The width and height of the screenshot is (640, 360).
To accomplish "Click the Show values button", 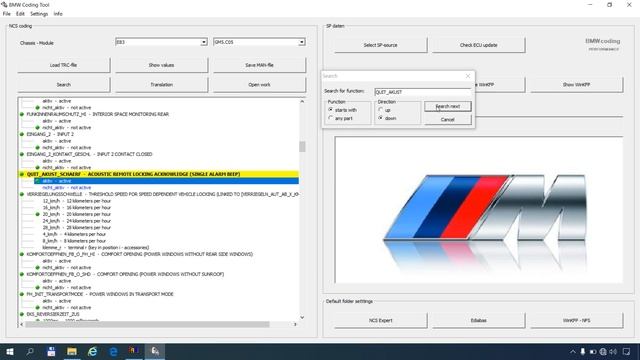I will click(161, 65).
